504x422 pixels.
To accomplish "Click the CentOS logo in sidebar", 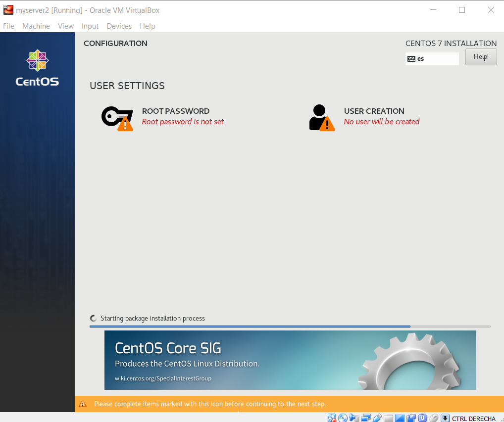I will tap(37, 68).
